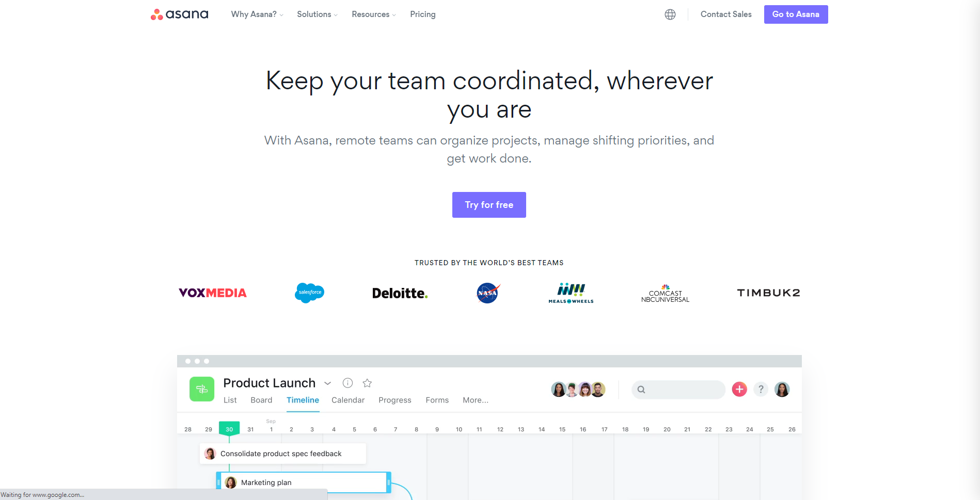The image size is (980, 500).
Task: Select the Marketing plan task bar
Action: (x=304, y=482)
